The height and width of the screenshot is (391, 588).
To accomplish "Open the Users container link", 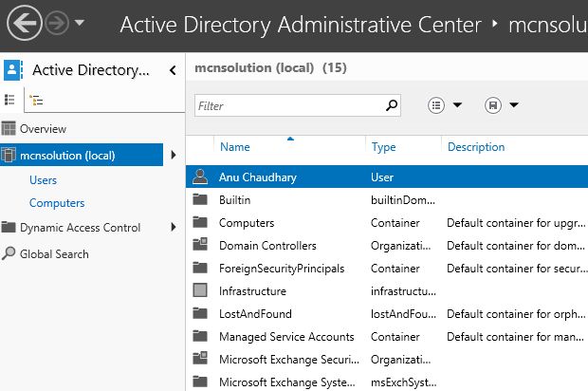I will click(44, 180).
